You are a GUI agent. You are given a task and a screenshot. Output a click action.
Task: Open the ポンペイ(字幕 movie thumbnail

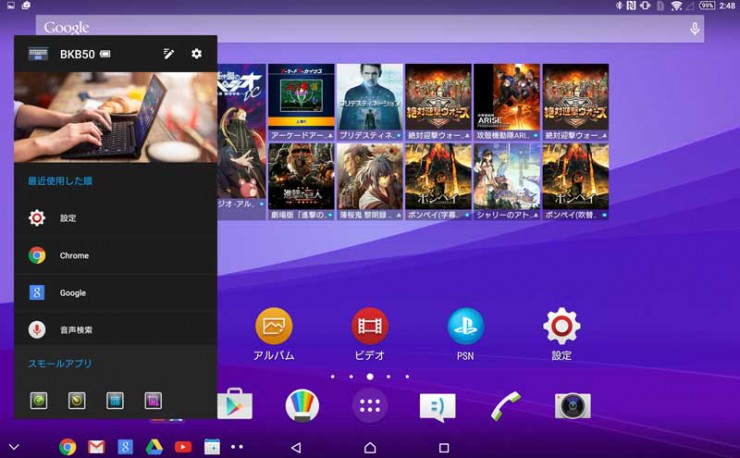tap(438, 182)
